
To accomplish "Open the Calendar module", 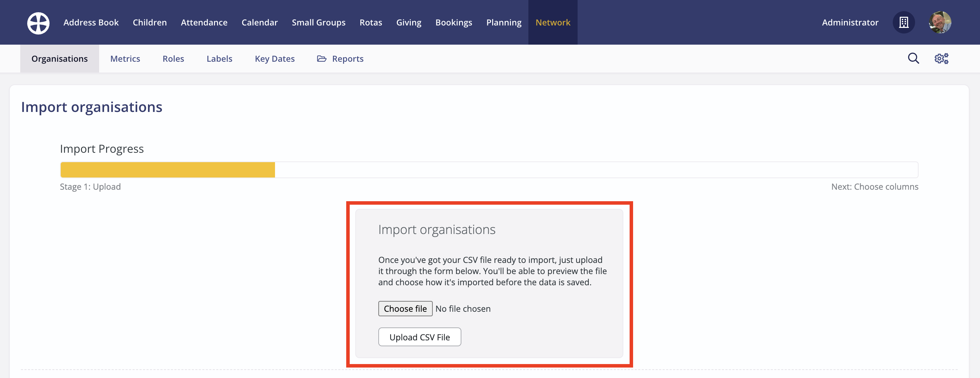I will tap(259, 22).
